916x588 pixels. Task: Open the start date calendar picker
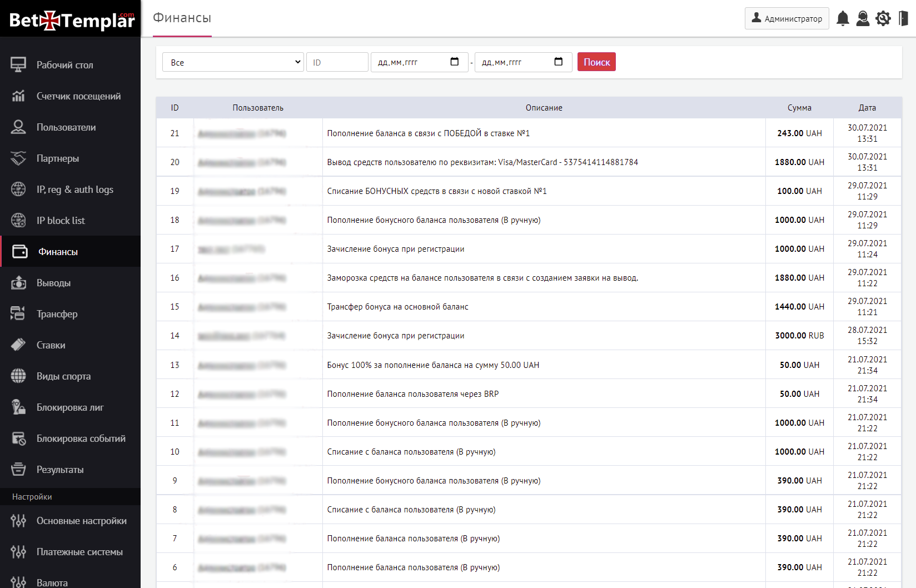(x=454, y=62)
